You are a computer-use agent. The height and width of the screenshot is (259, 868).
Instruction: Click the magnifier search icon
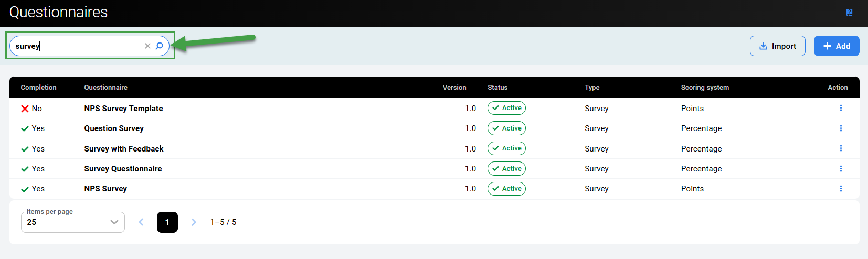pos(160,46)
